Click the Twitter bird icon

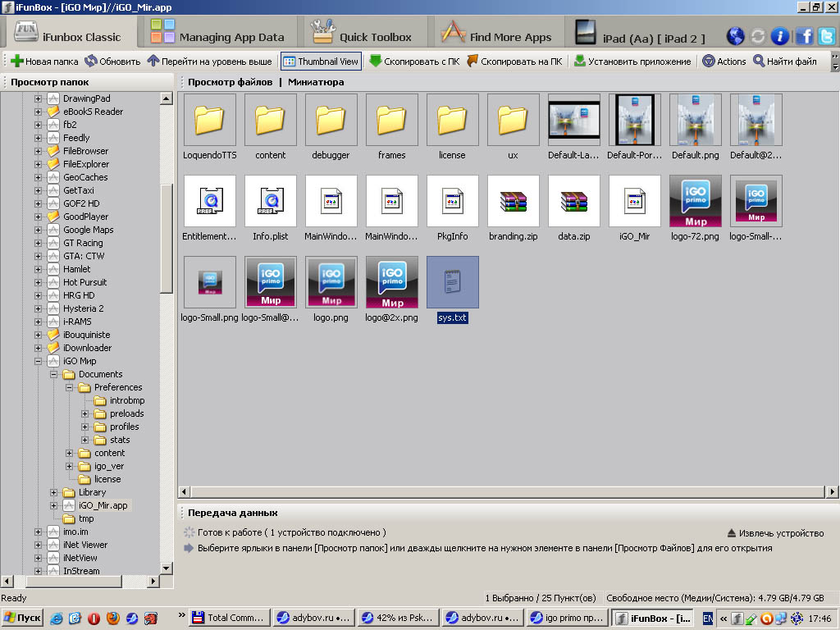pos(826,36)
